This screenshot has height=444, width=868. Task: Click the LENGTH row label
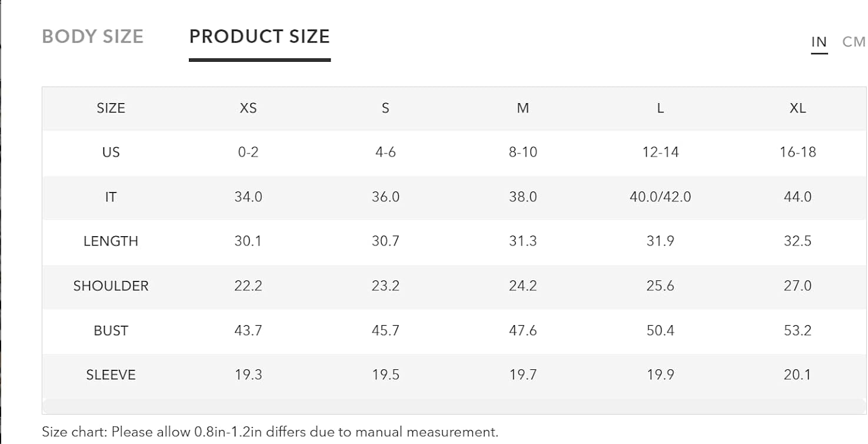pyautogui.click(x=111, y=241)
